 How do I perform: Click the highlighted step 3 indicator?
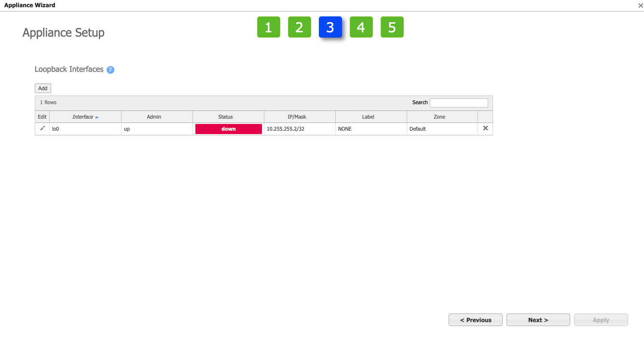[330, 27]
